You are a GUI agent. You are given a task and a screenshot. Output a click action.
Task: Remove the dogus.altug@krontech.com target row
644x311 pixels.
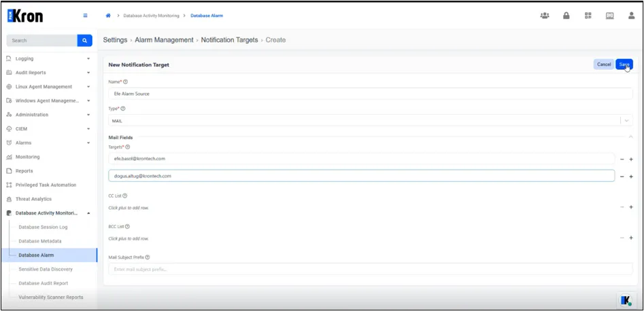pos(622,177)
